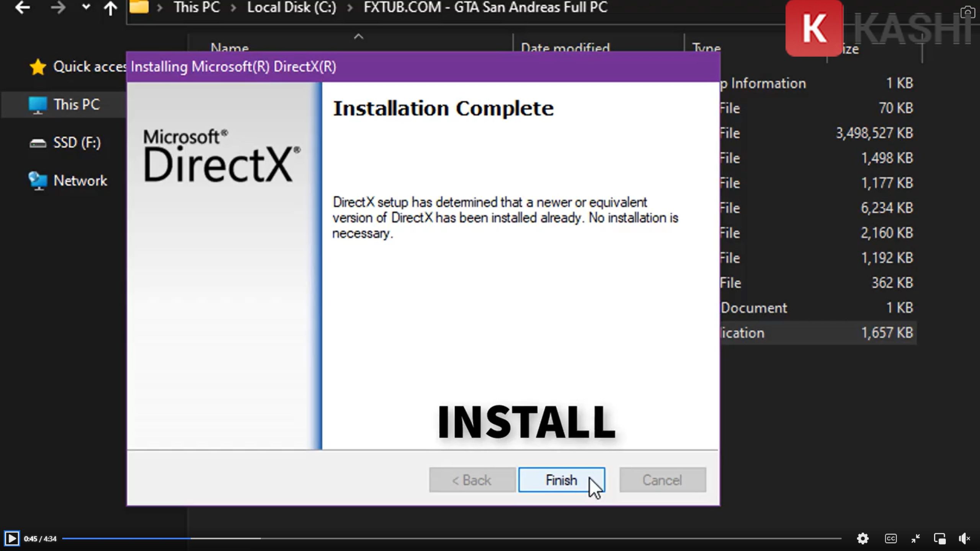
Task: Open the video settings gear
Action: [862, 538]
